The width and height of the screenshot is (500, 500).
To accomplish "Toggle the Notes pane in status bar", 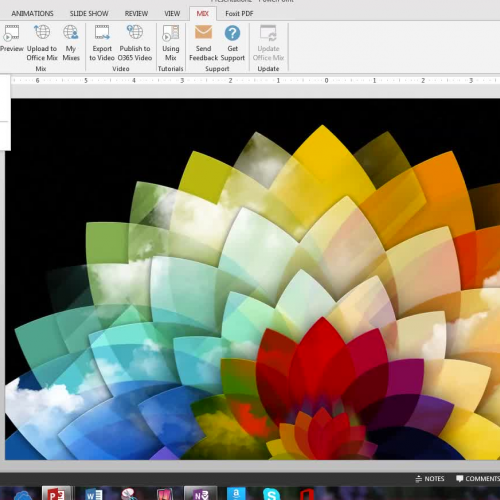I will pyautogui.click(x=430, y=479).
